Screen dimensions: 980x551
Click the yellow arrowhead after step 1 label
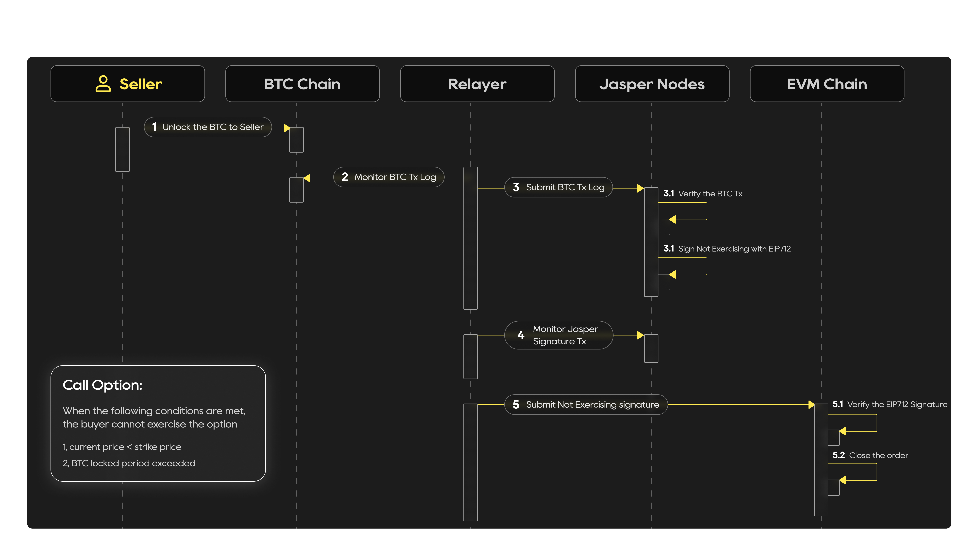(x=287, y=128)
